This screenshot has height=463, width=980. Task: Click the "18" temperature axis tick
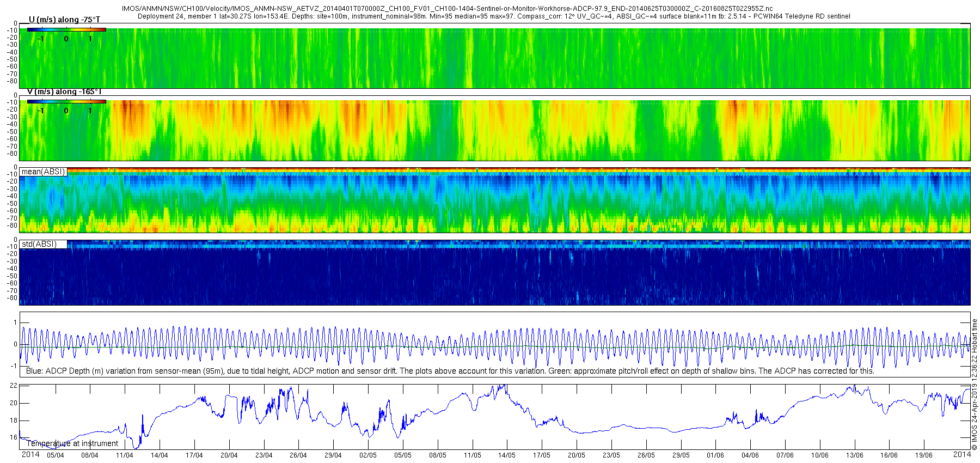coord(14,421)
